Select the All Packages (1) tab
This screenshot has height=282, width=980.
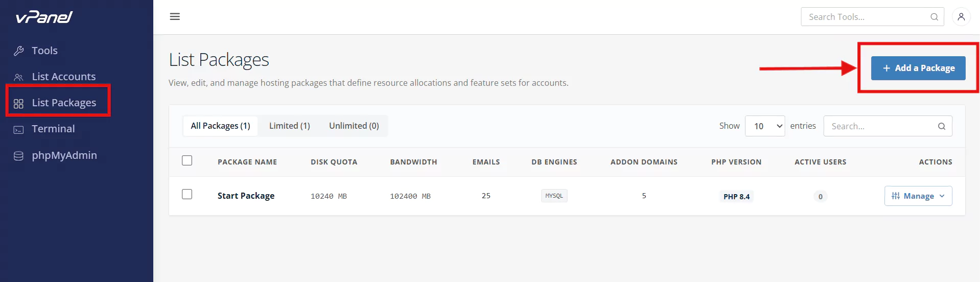click(x=220, y=126)
